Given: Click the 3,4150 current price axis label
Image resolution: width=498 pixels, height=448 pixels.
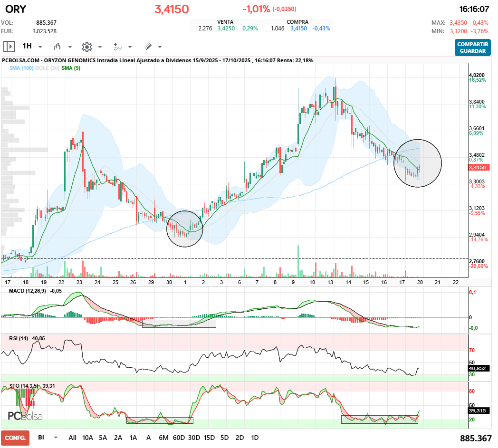Looking at the screenshot, I should pyautogui.click(x=477, y=167).
